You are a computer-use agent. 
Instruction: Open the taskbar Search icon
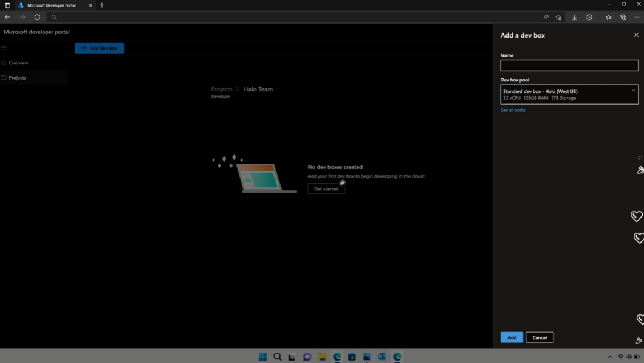[278, 357]
